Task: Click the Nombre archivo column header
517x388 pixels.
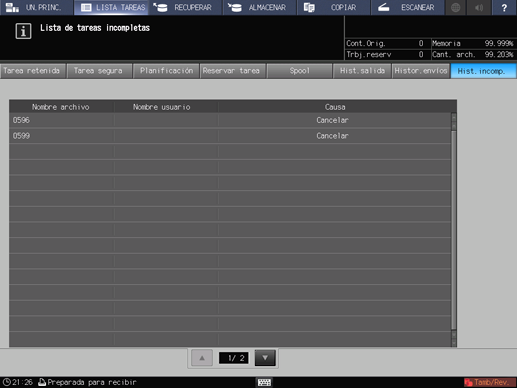Action: click(x=61, y=107)
